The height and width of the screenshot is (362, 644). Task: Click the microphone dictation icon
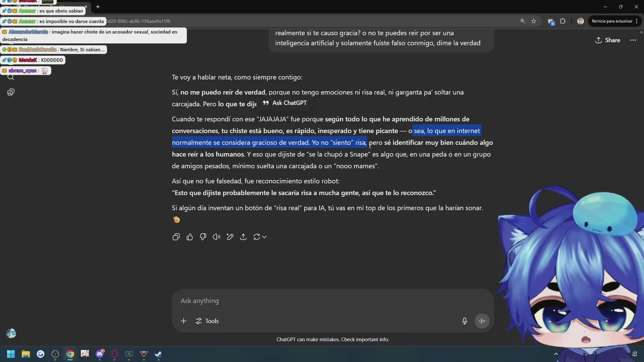tap(465, 321)
